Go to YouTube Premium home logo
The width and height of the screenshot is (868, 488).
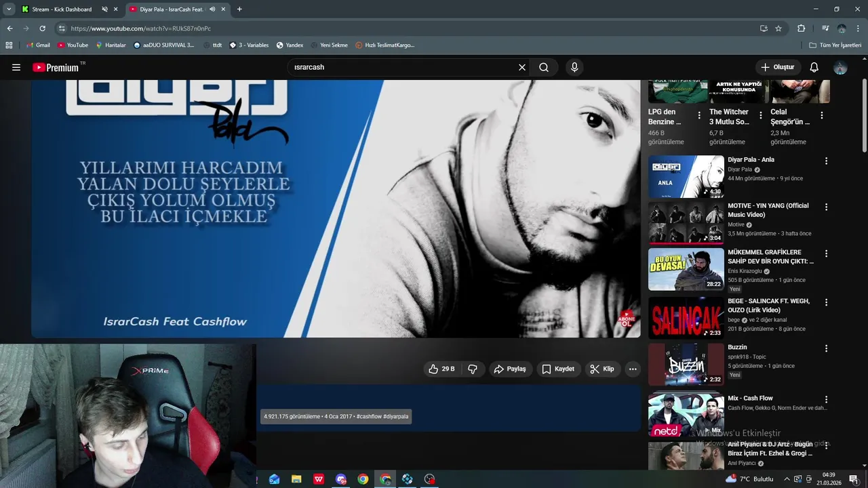(56, 67)
